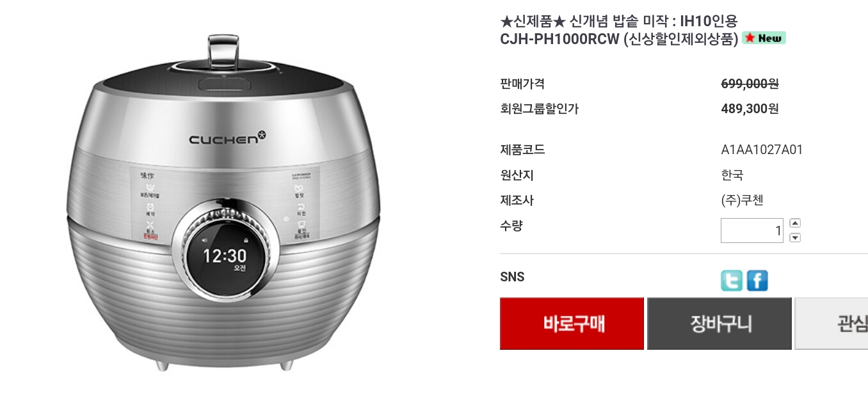This screenshot has width=868, height=399.
Task: Add item with the 장바구니 cart button
Action: 719,324
